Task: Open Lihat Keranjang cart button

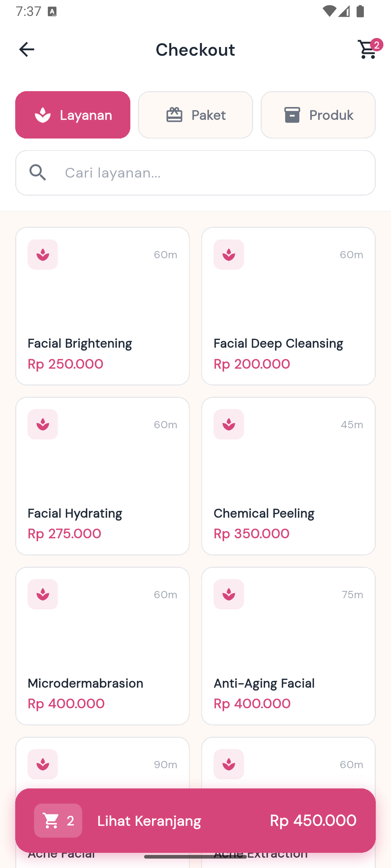Action: [195, 821]
